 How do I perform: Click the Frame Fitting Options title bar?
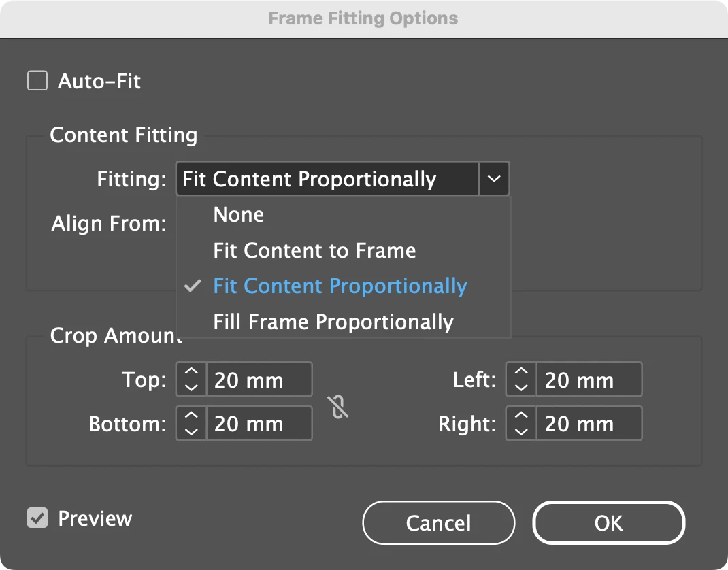coord(363,18)
